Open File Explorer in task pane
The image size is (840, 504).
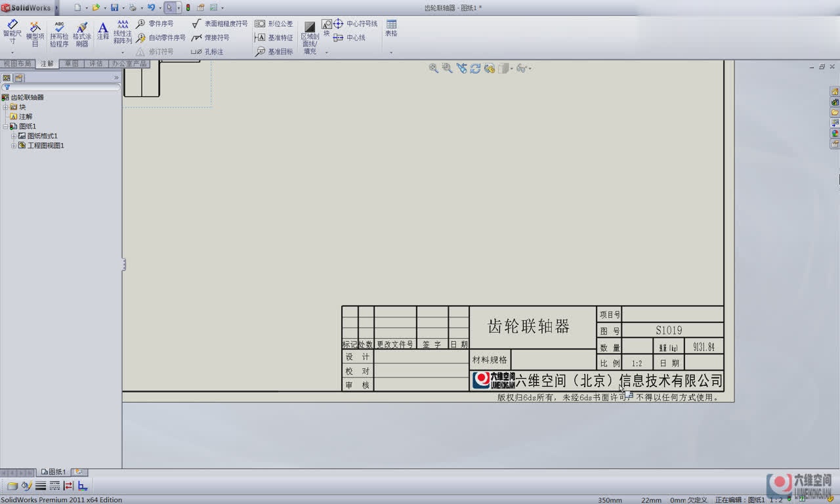835,112
